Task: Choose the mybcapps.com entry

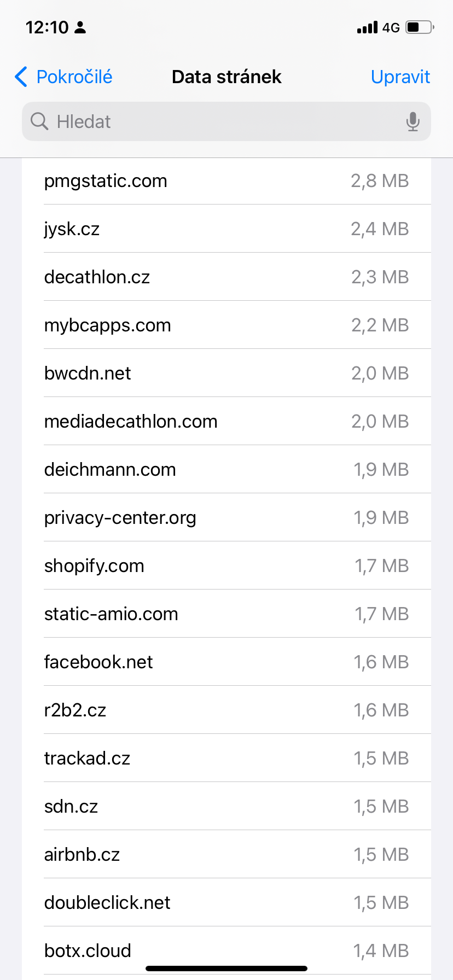Action: click(x=226, y=325)
